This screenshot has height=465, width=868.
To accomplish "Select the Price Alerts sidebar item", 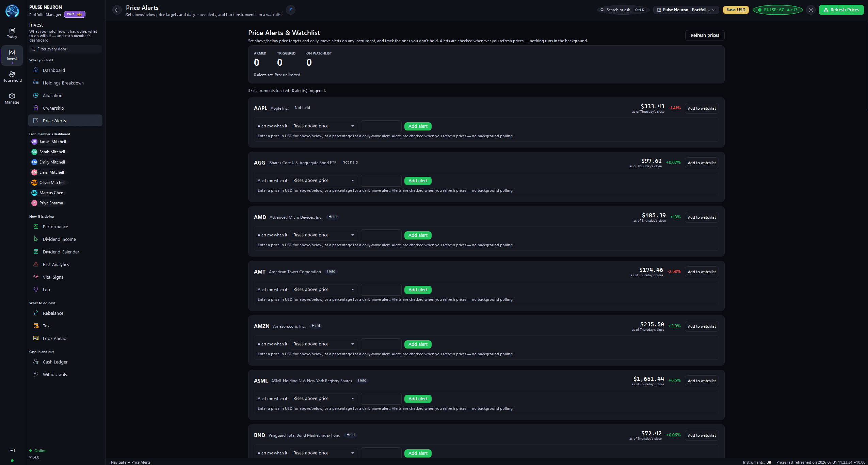I will [x=65, y=121].
